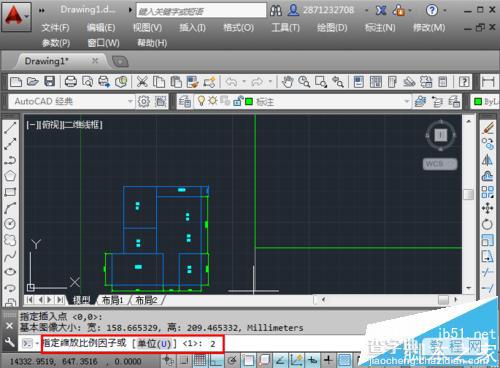The image size is (500, 368).
Task: Click the [俯视] view control label
Action: tap(50, 125)
